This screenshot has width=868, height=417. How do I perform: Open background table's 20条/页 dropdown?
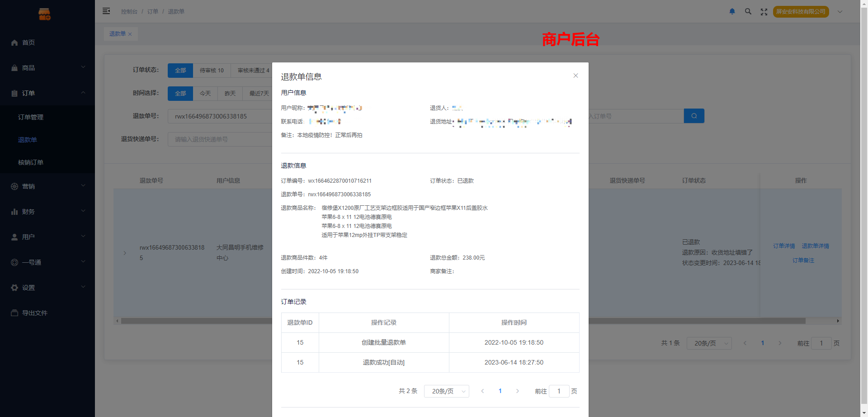(709, 343)
